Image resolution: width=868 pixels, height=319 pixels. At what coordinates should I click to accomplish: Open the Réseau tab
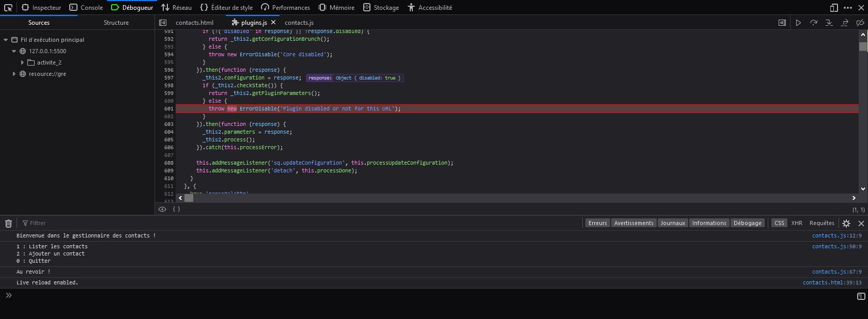(x=176, y=8)
